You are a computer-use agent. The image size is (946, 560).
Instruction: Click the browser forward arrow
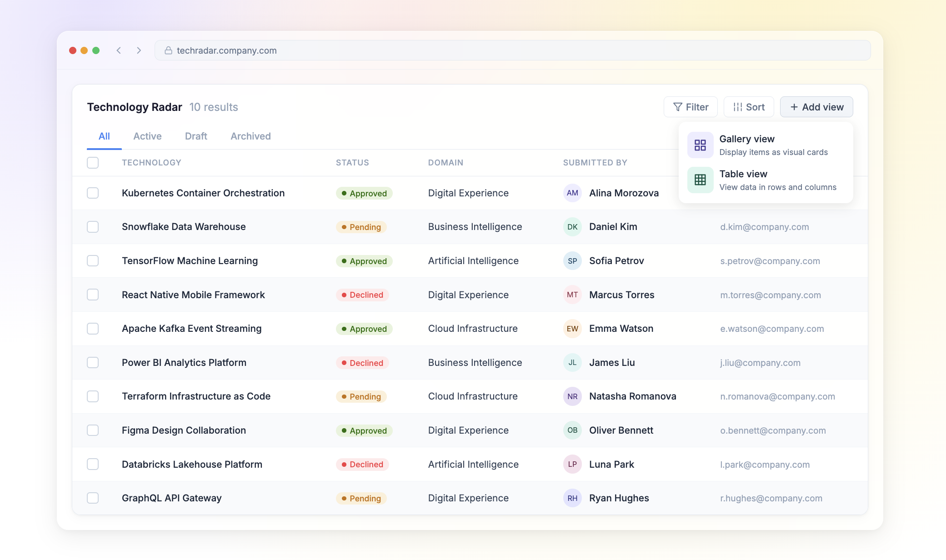pyautogui.click(x=139, y=50)
